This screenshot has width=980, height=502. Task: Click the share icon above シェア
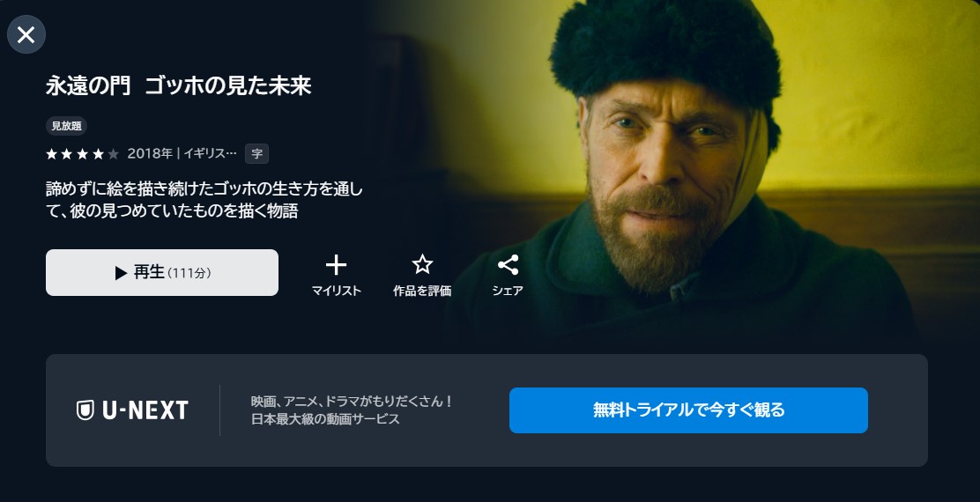point(508,265)
